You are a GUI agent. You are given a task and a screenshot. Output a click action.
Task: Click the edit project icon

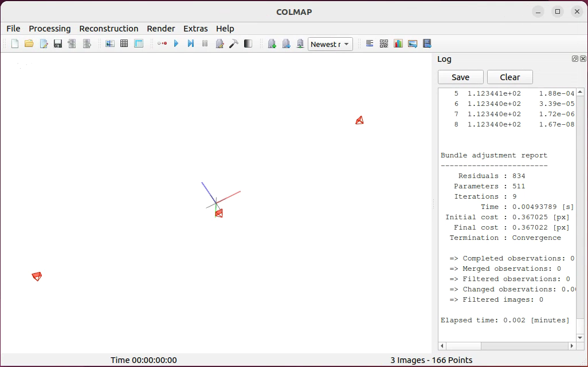[44, 44]
